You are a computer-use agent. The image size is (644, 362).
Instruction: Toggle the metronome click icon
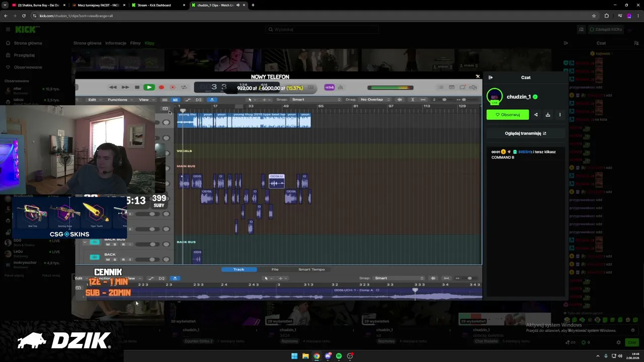tap(341, 87)
